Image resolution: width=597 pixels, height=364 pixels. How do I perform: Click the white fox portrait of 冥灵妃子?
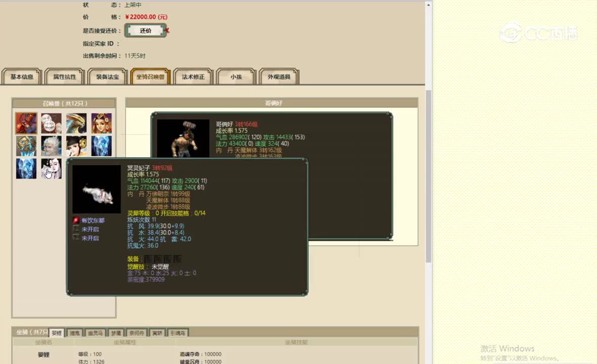pos(97,190)
